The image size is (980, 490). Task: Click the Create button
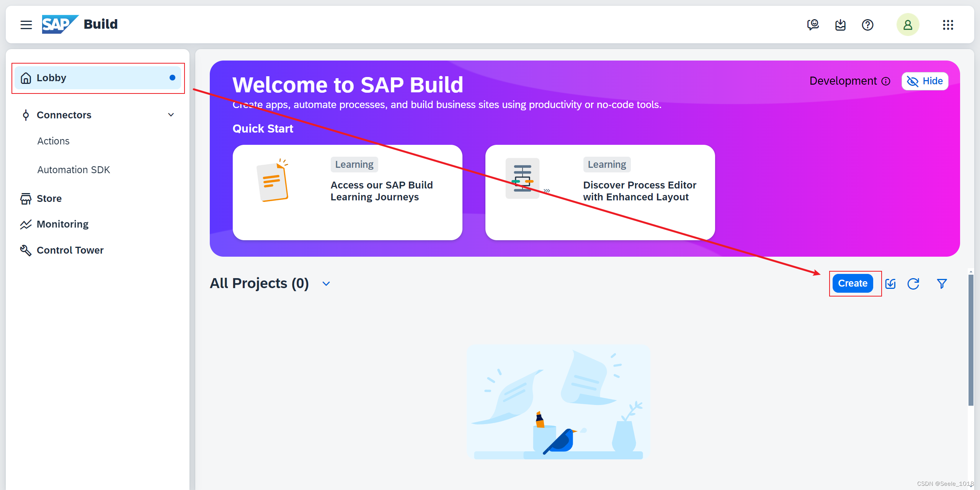pos(853,284)
